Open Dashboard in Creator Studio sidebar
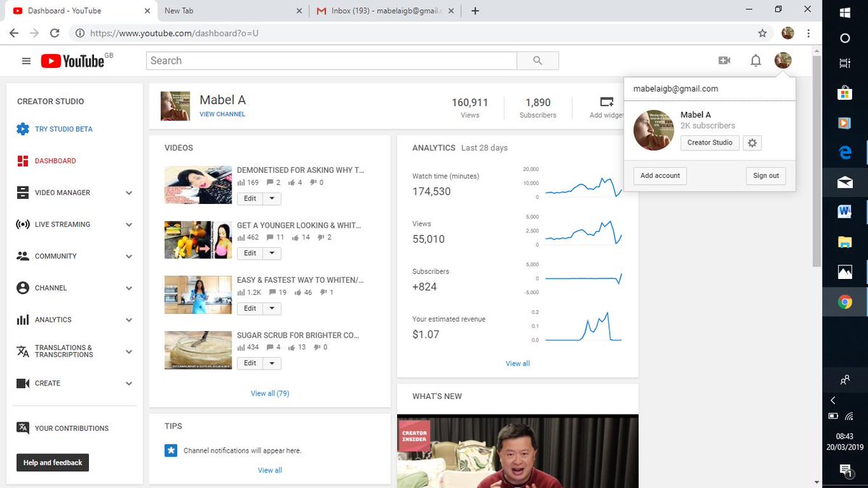The image size is (868, 488). point(55,161)
